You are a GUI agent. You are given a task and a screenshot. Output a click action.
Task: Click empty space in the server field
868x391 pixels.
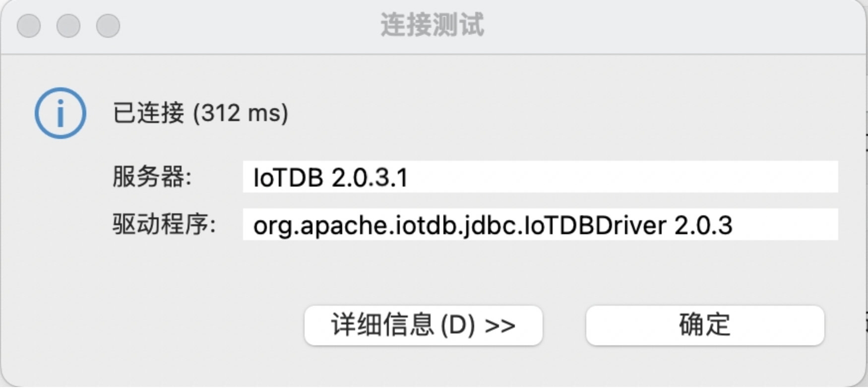[620, 177]
